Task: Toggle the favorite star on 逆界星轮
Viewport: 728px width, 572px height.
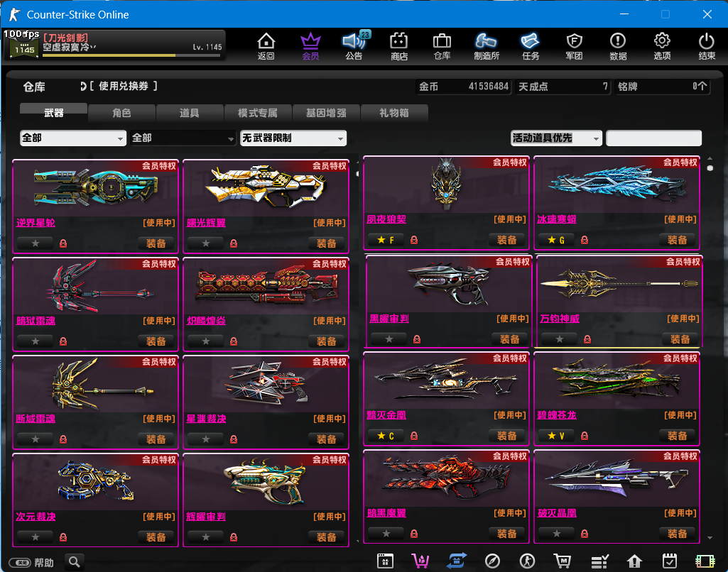Action: [x=36, y=243]
